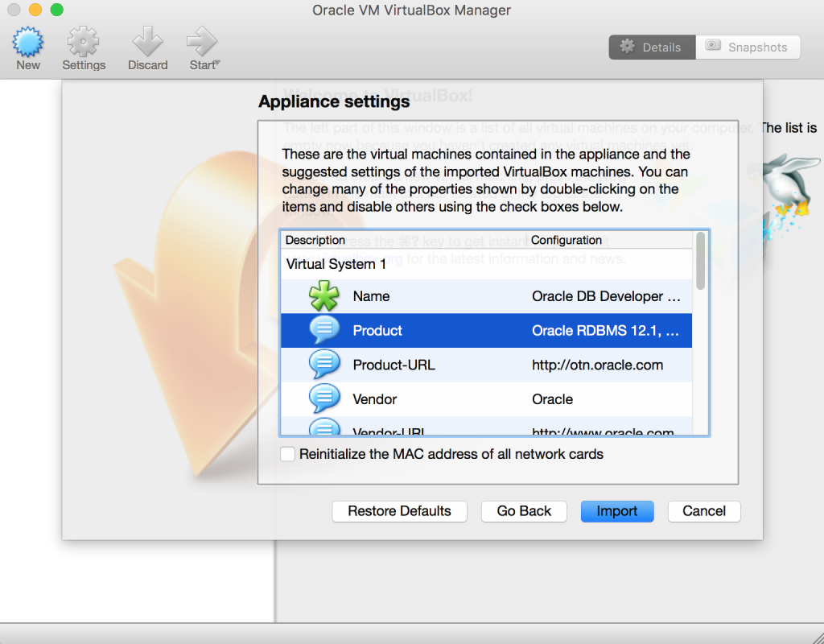
Task: Click the New virtual machine icon
Action: 28,42
